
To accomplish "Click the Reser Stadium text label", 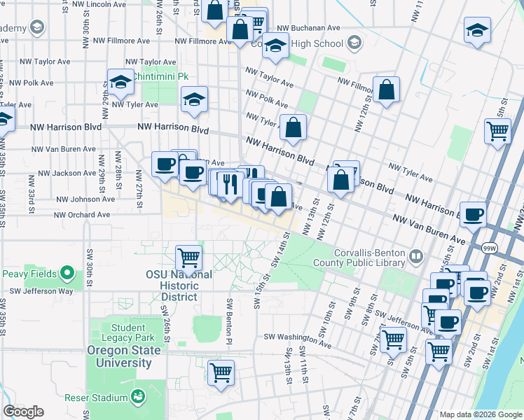I will point(96,398).
